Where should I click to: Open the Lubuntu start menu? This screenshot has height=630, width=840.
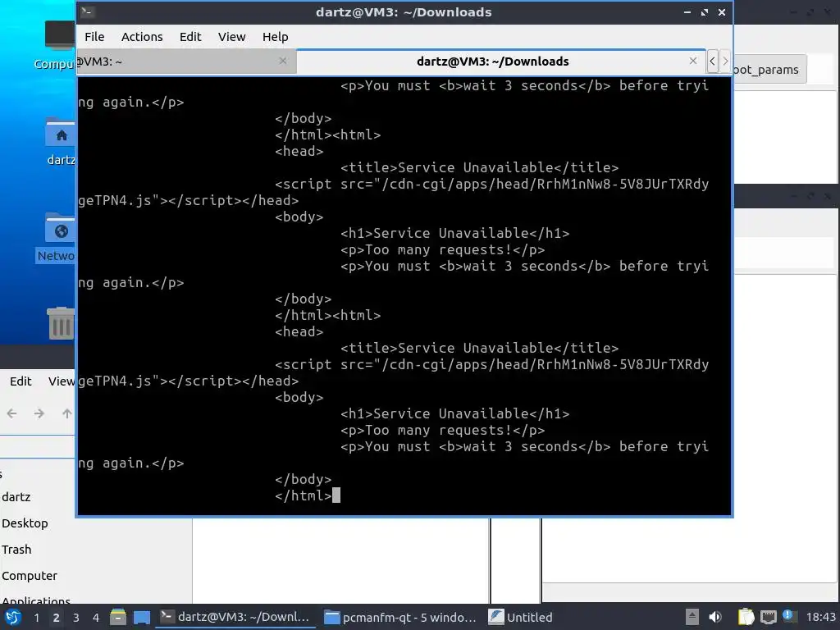[x=13, y=618]
